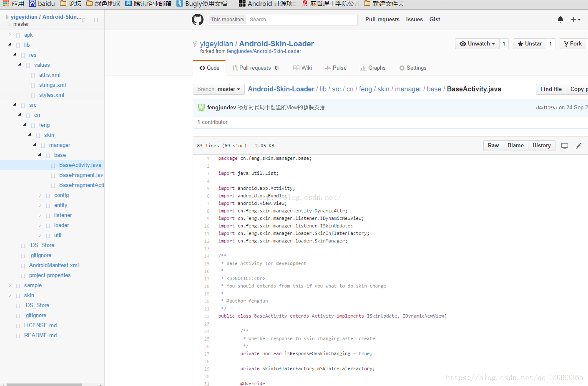Open the 绿色地球 bookmark folder
Viewport: 588px width, 386px height.
[103, 3]
